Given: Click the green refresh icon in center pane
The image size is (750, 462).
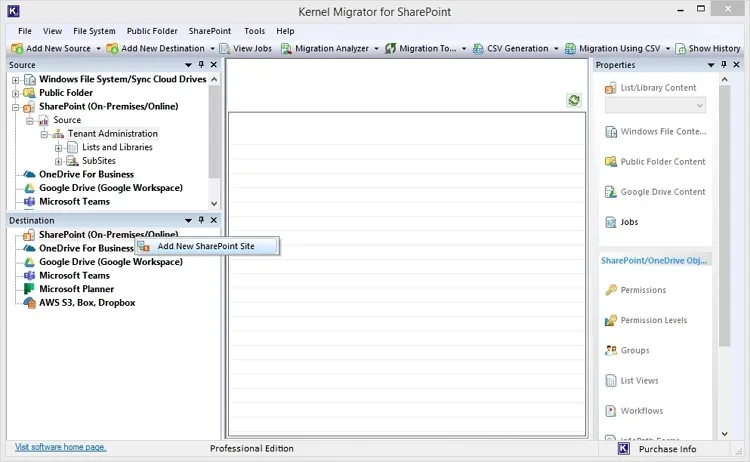Looking at the screenshot, I should coord(574,100).
